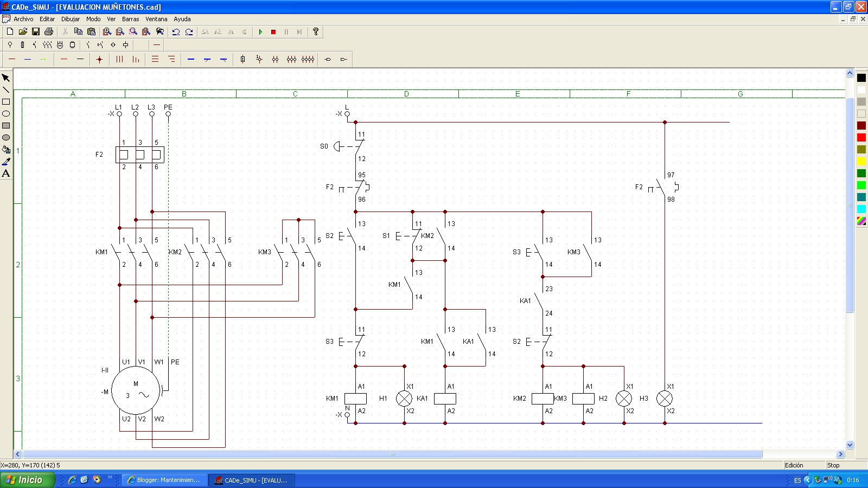Zoom out using the magnifier minus icon
Viewport: 868px width, 488px height.
click(120, 32)
